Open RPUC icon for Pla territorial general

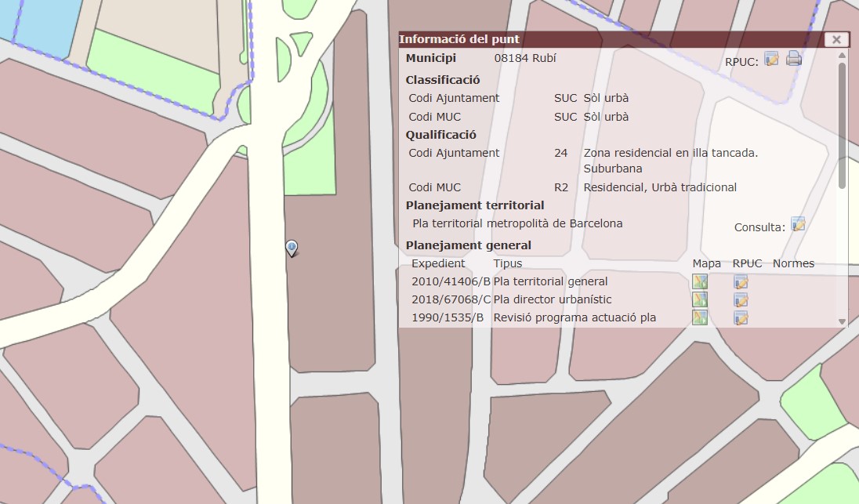pyautogui.click(x=741, y=281)
